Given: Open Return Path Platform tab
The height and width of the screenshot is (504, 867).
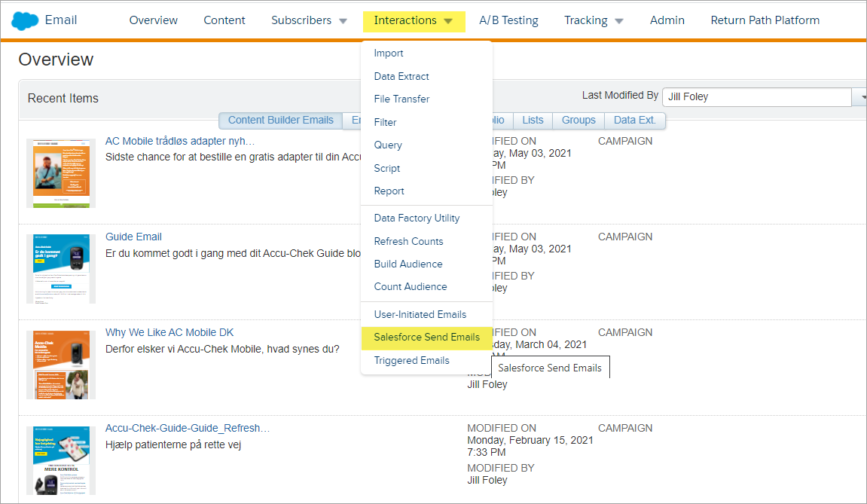Looking at the screenshot, I should (x=765, y=20).
